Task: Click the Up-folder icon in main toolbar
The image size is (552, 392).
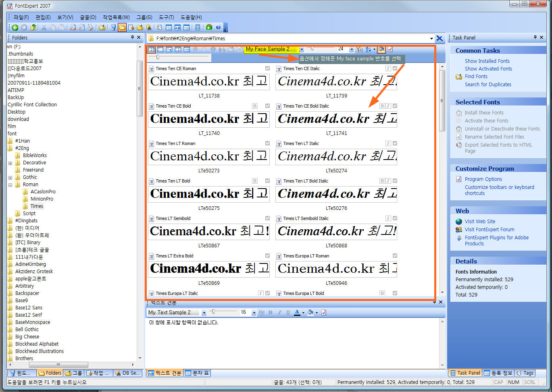Action: pyautogui.click(x=33, y=27)
